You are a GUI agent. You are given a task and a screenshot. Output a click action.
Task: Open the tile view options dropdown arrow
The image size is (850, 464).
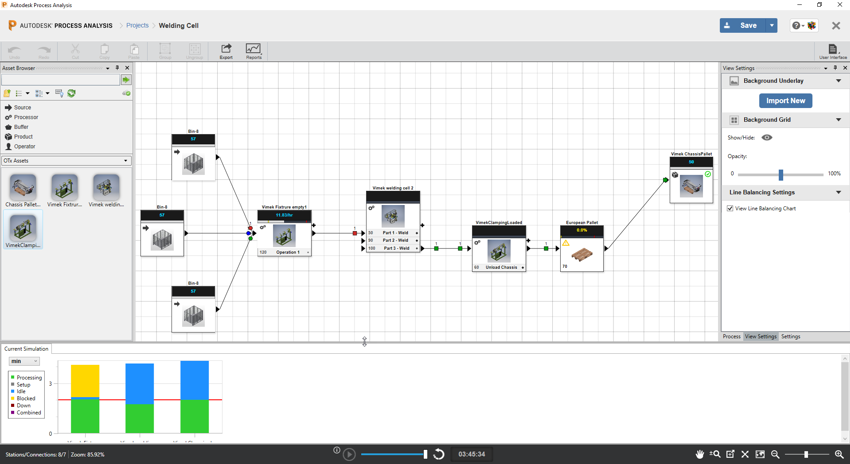tap(48, 93)
